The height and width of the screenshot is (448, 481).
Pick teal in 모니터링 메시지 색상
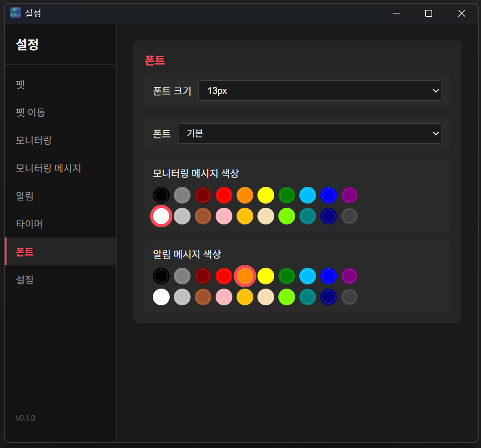[x=308, y=216]
